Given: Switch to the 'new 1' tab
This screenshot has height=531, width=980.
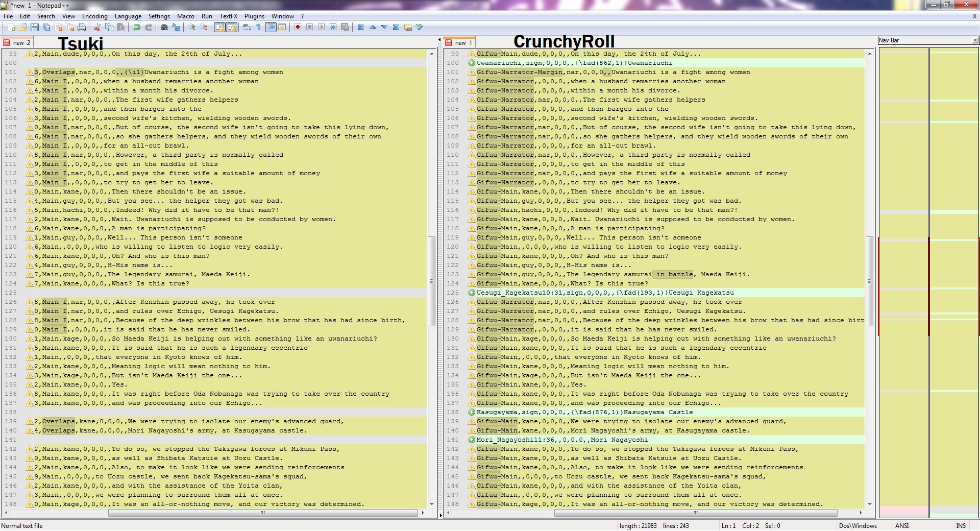Looking at the screenshot, I should coord(458,43).
